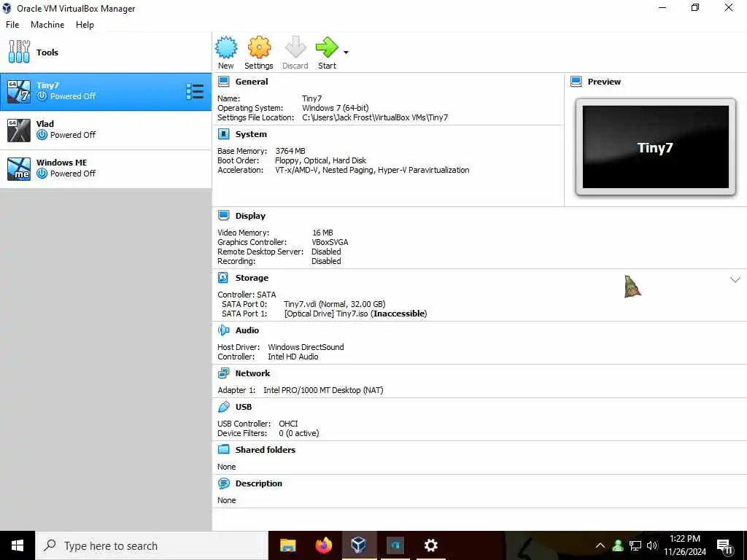Click the Tiny7.vdi hard disk entry
This screenshot has width=747, height=560.
coord(334,304)
